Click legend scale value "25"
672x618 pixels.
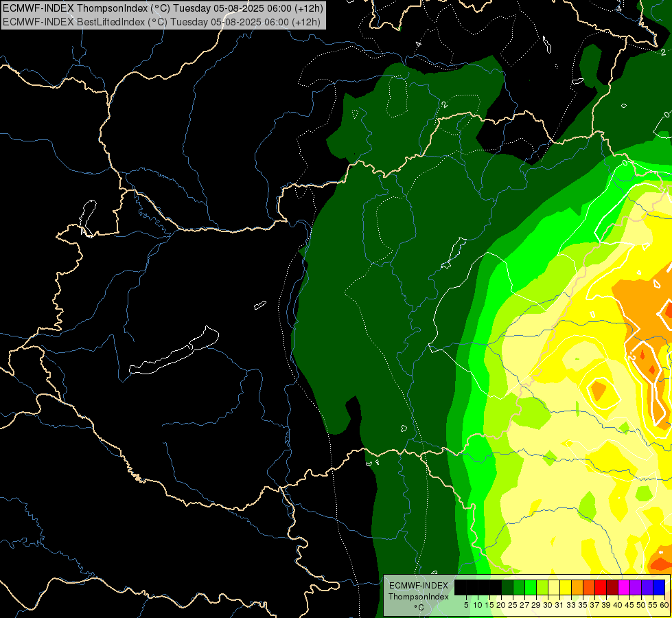pyautogui.click(x=513, y=605)
